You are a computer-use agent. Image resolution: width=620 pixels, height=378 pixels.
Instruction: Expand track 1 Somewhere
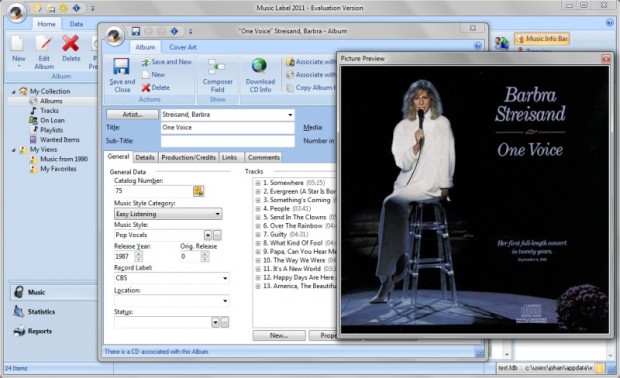click(x=258, y=183)
